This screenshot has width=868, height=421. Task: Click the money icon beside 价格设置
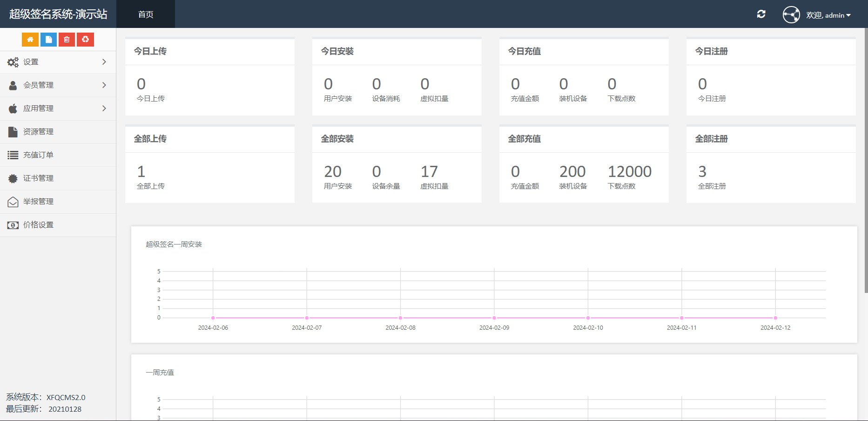13,225
